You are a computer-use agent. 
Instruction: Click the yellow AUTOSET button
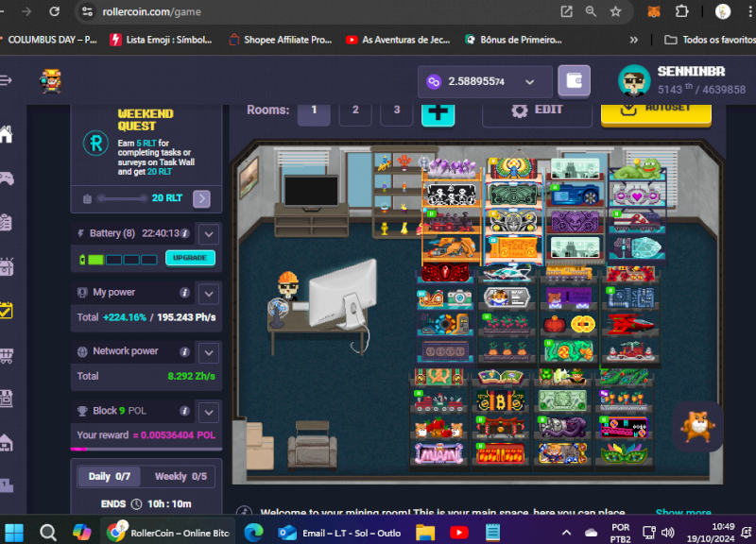click(x=656, y=113)
